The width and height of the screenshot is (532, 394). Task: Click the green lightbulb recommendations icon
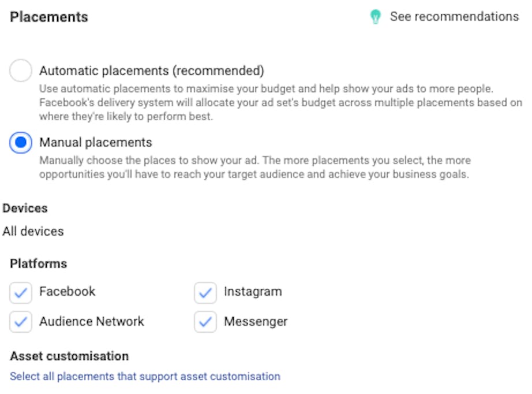[375, 17]
